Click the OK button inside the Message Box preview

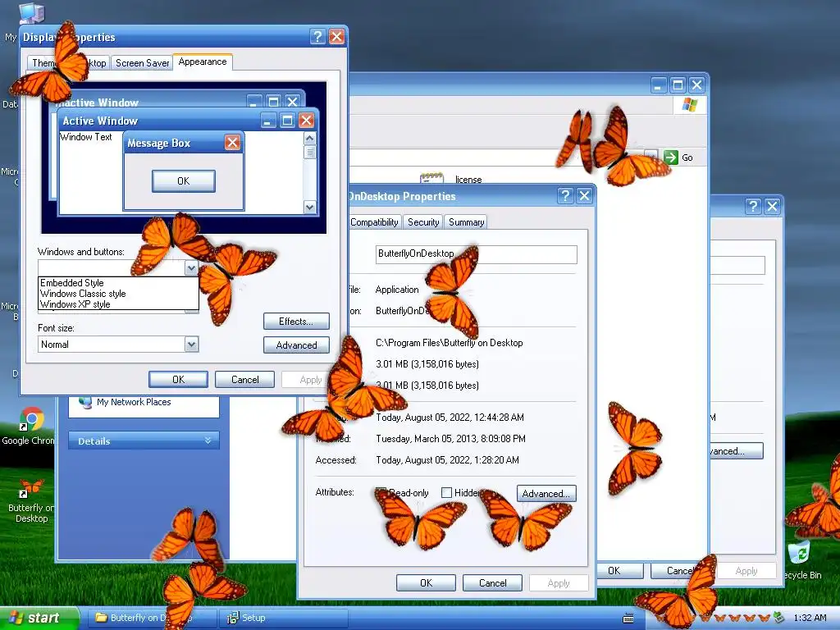(183, 181)
